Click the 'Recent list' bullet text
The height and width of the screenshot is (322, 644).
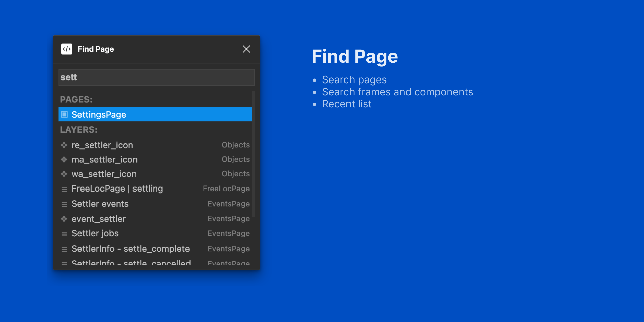[347, 104]
